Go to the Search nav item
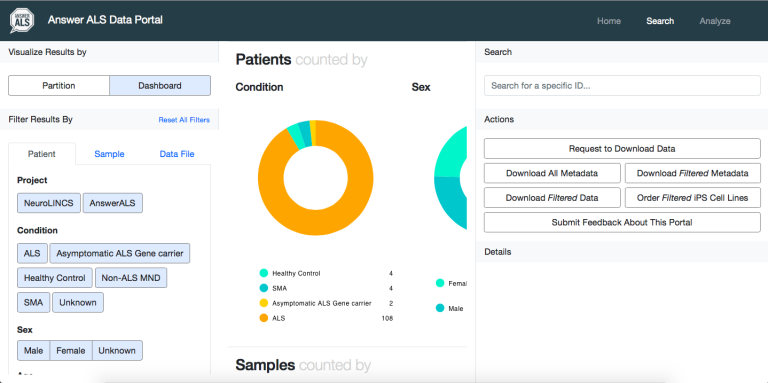The height and width of the screenshot is (383, 768). coord(660,21)
